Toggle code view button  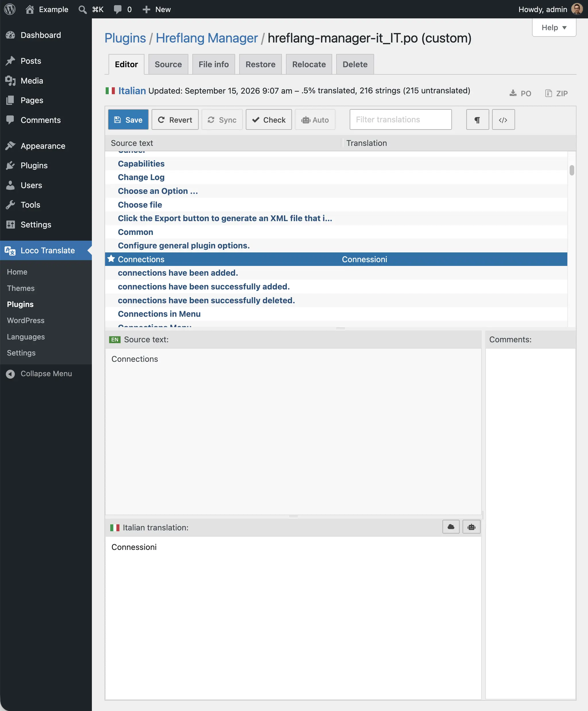503,119
